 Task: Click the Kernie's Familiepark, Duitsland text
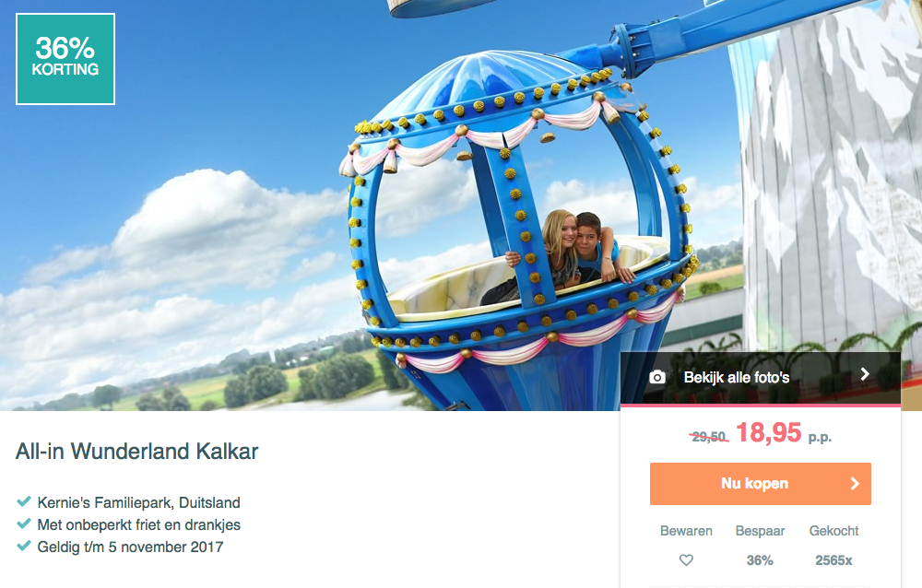click(x=139, y=502)
